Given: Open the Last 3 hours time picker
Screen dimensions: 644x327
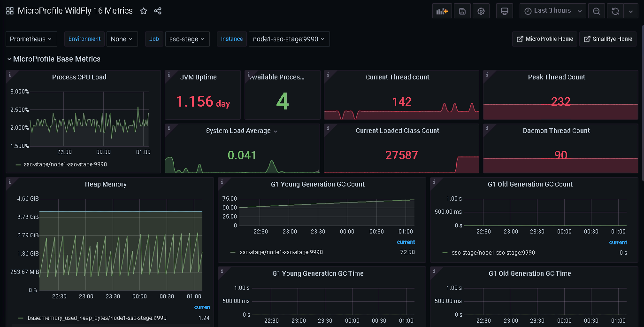Looking at the screenshot, I should (553, 11).
